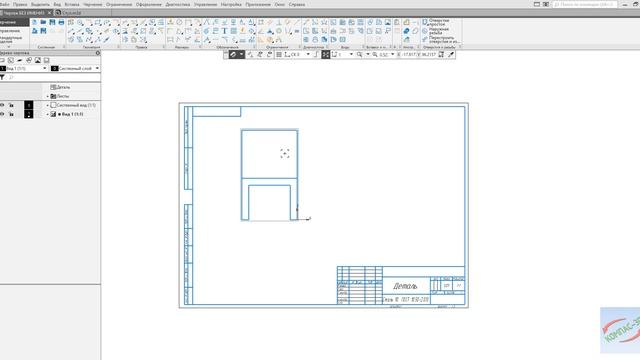The height and width of the screenshot is (360, 640).
Task: Click the create new document icon
Action: [x=34, y=22]
